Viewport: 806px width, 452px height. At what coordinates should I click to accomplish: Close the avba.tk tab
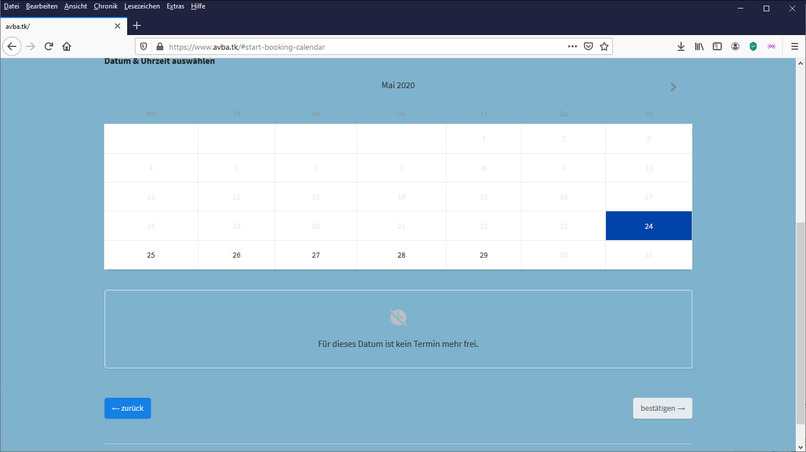pyautogui.click(x=117, y=26)
